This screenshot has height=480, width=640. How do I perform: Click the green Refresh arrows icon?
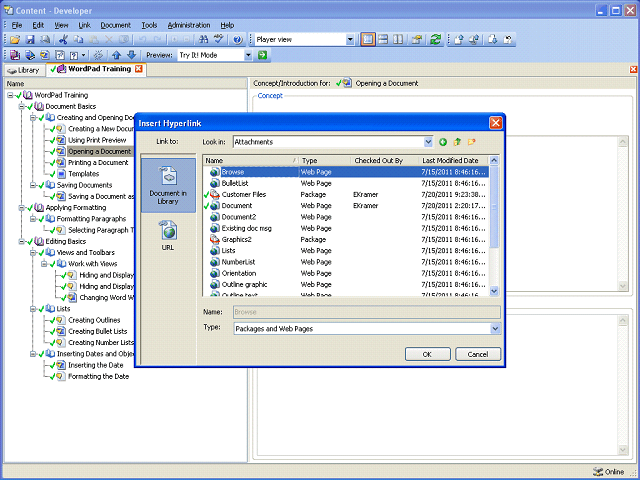tap(435, 40)
